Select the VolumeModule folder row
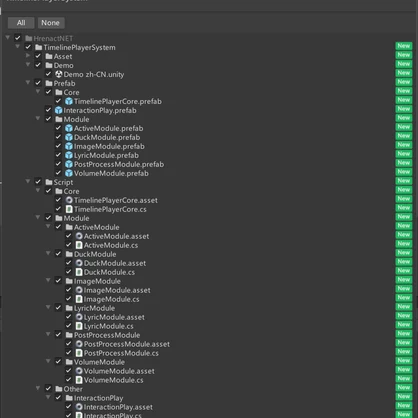 pos(209,362)
